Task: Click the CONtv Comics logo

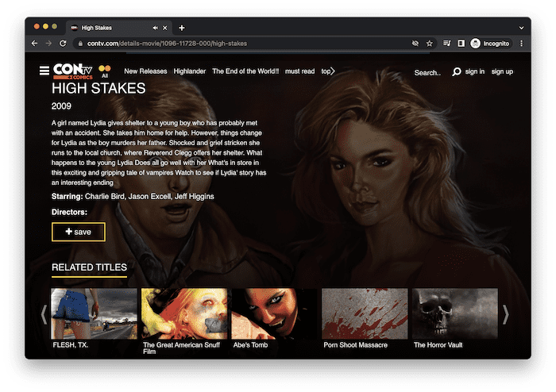Action: [73, 71]
